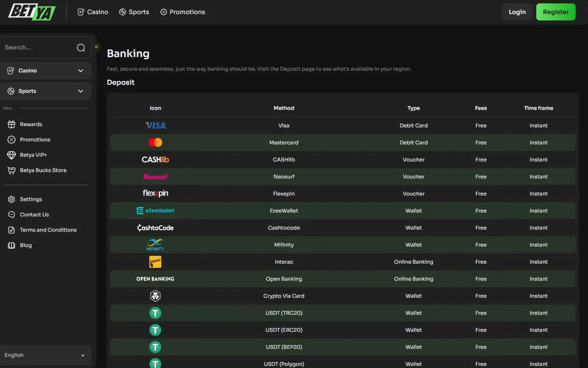Click the Time frame column header
The image size is (588, 368).
(x=539, y=108)
